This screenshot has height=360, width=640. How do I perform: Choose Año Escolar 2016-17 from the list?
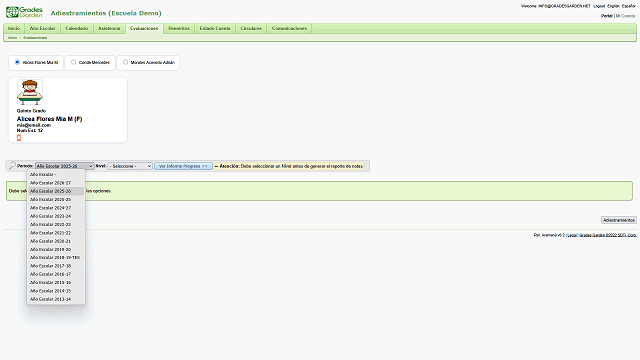(x=56, y=274)
